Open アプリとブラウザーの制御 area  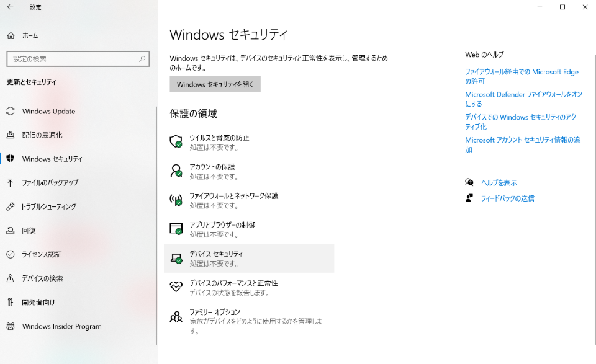[249, 229]
